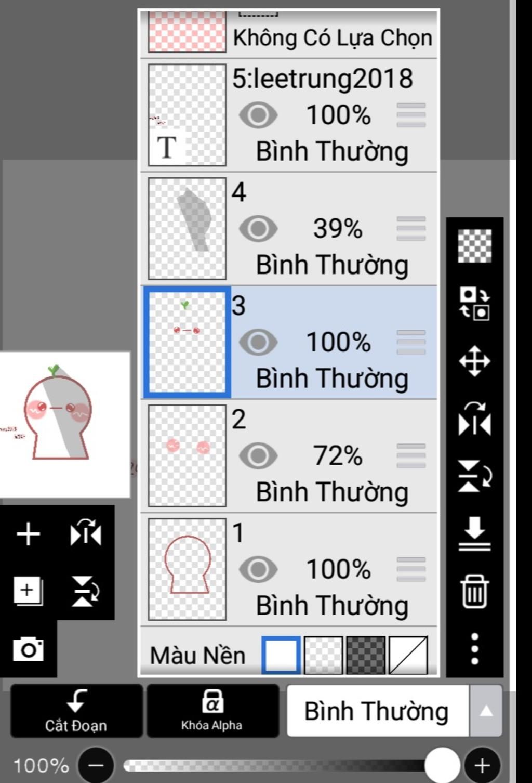The width and height of the screenshot is (532, 783).
Task: Hide layer 4 with its eye icon
Action: (258, 228)
